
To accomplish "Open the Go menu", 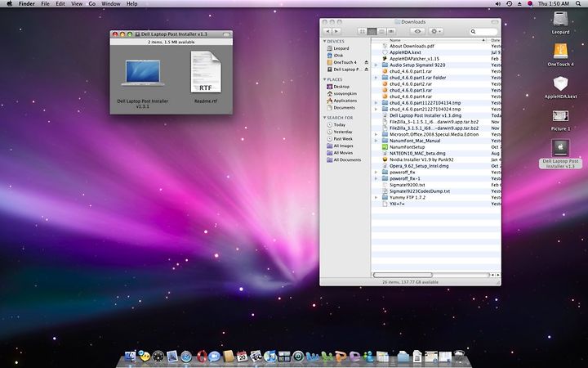I will tap(92, 4).
